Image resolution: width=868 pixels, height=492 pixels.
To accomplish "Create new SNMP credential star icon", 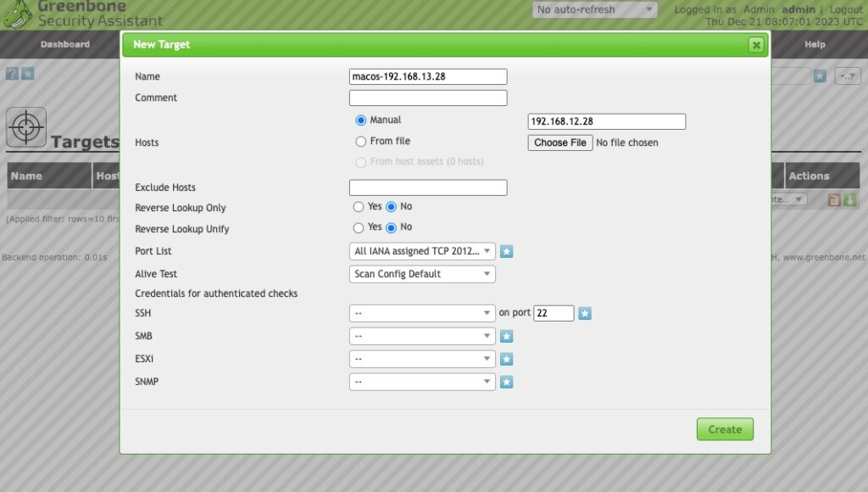I will (x=507, y=382).
